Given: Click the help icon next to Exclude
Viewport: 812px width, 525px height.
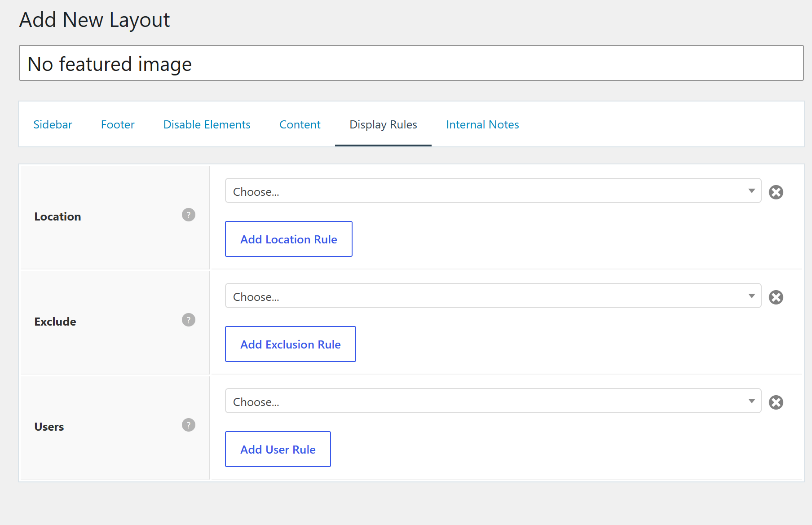Looking at the screenshot, I should (x=189, y=320).
